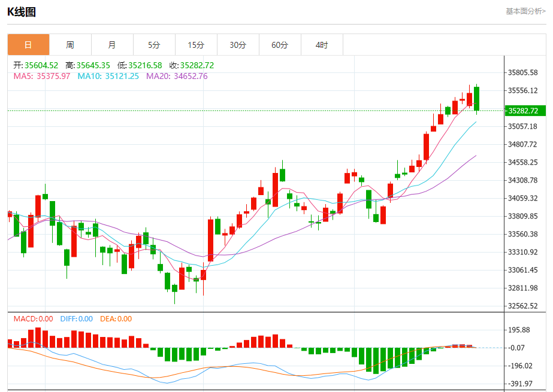Open the 4时 interval tab
The height and width of the screenshot is (392, 553).
(x=322, y=45)
